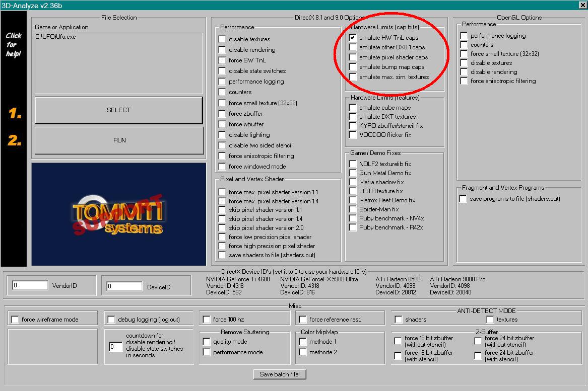Enable skip pixel shader version 2.0
Viewport: 588px width, 391px height.
coord(222,228)
